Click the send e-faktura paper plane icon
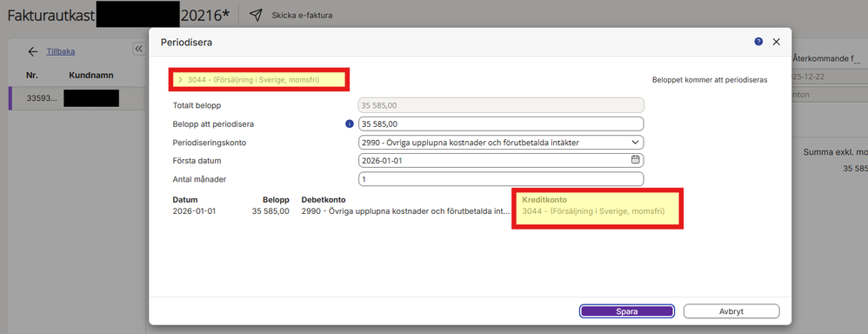This screenshot has height=334, width=868. (x=255, y=15)
